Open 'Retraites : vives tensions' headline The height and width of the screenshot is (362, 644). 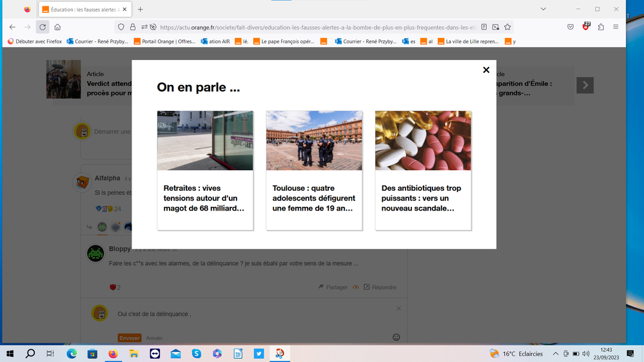click(x=204, y=198)
